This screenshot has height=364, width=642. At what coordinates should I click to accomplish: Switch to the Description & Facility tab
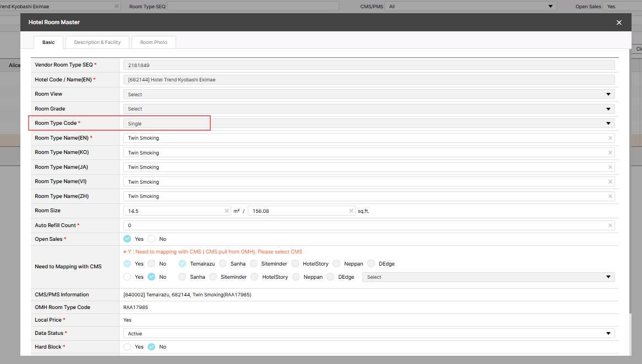[x=97, y=42]
